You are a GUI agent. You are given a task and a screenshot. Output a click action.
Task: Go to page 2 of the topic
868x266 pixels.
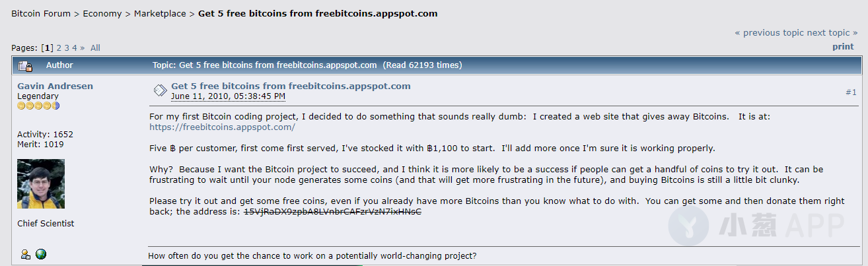(59, 48)
